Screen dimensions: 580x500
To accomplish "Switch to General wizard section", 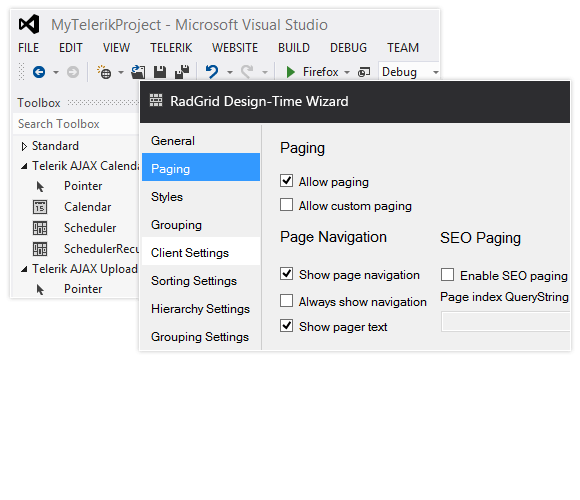I will [201, 141].
